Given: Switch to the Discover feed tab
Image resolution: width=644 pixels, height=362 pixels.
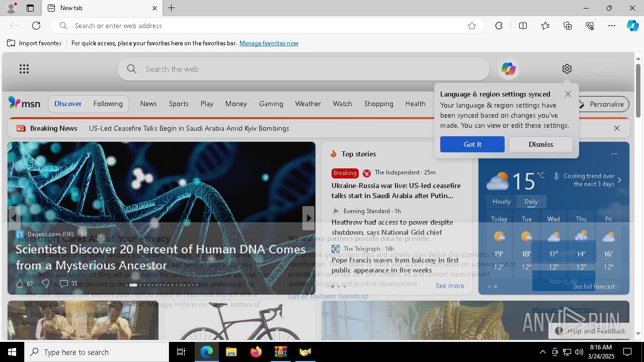Looking at the screenshot, I should (x=68, y=104).
